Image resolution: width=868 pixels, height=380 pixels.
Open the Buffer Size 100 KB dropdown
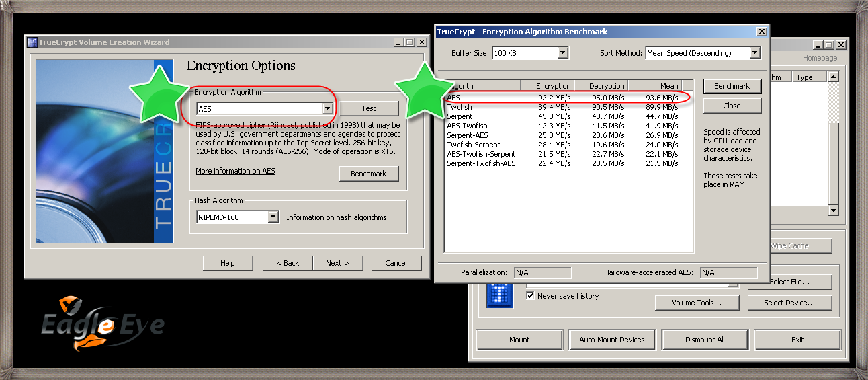(563, 52)
